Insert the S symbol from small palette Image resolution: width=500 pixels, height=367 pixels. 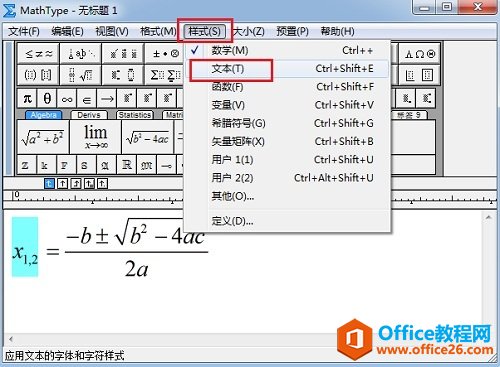click(x=86, y=164)
